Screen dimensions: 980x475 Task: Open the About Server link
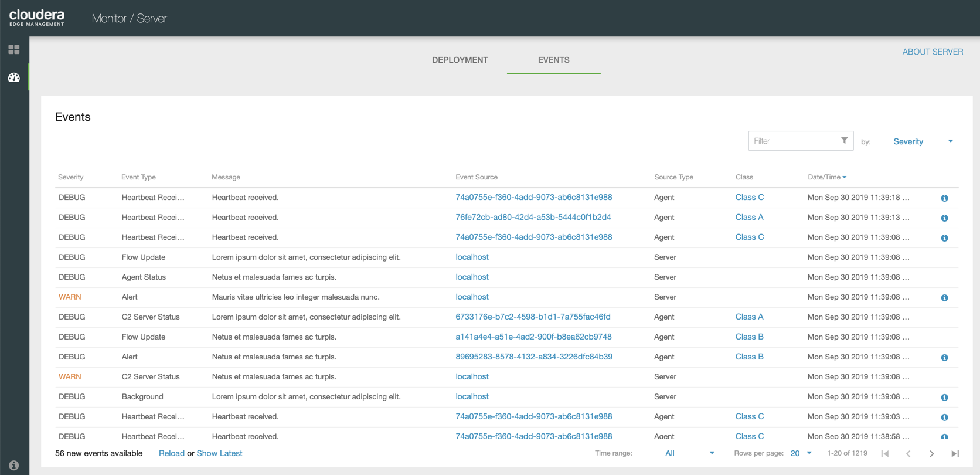tap(933, 52)
